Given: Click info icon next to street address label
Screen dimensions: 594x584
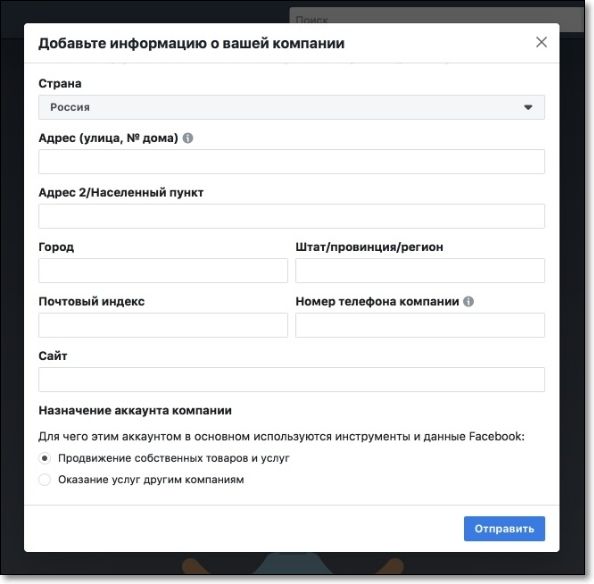Looking at the screenshot, I should point(188,138).
